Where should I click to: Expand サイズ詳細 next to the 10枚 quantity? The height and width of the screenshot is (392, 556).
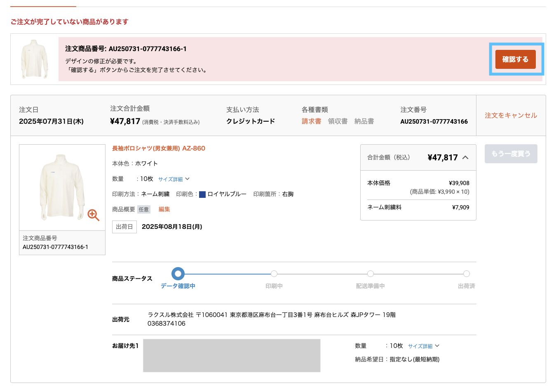coord(171,179)
